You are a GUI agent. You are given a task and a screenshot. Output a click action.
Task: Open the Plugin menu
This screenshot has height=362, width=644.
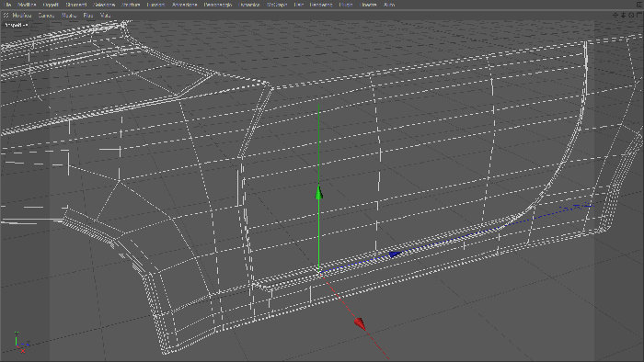coord(346,5)
